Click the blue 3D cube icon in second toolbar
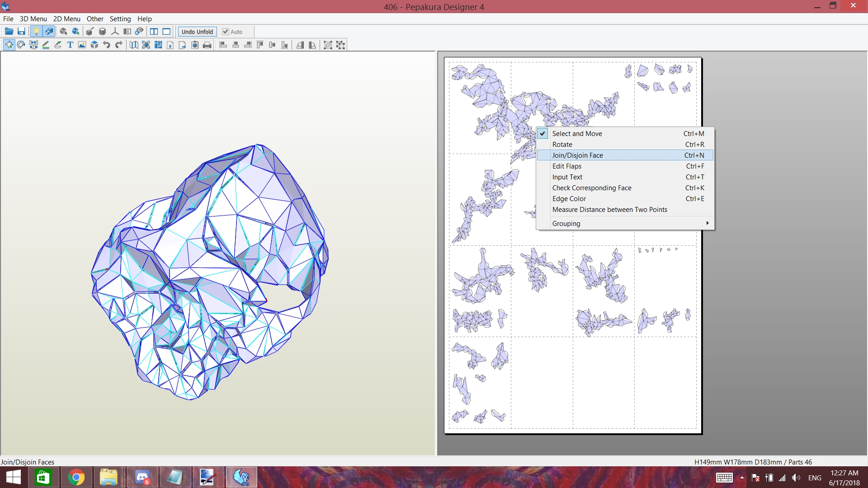Image resolution: width=868 pixels, height=488 pixels. pos(94,45)
